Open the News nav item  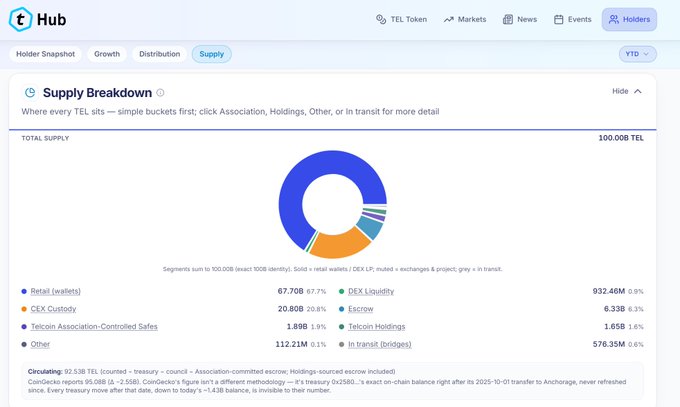coord(520,19)
